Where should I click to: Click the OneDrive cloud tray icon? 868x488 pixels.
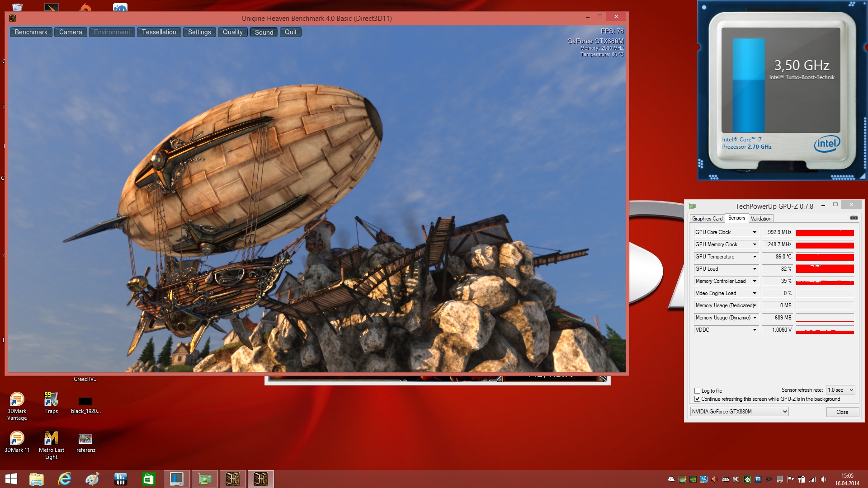pos(671,479)
